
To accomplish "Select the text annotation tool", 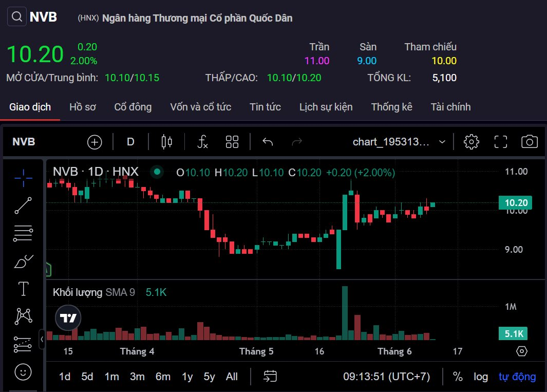I will tap(23, 288).
